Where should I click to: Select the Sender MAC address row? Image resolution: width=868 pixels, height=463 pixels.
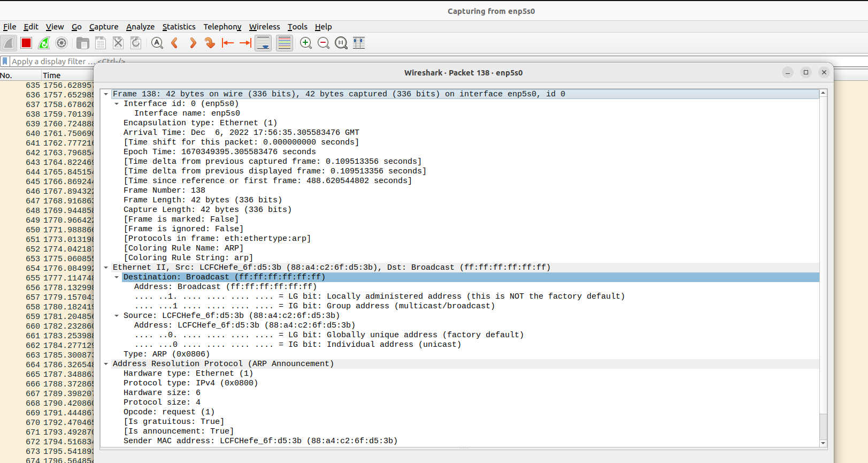coord(460,441)
